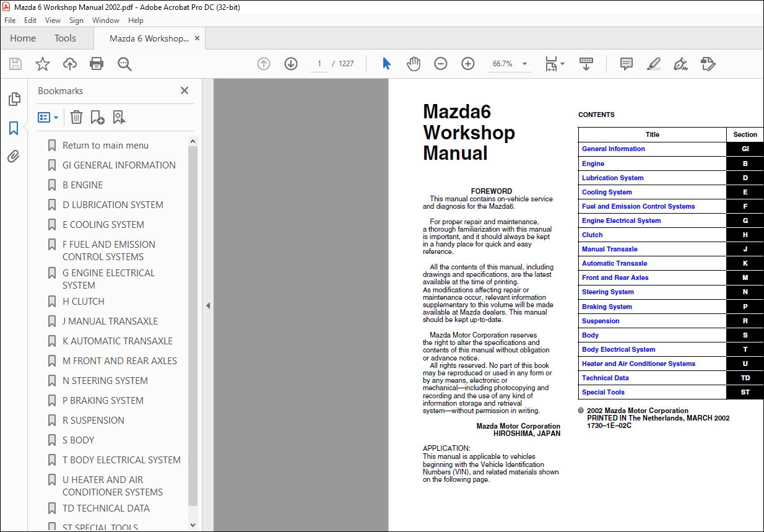
Task: Open the Window menu
Action: (x=106, y=20)
